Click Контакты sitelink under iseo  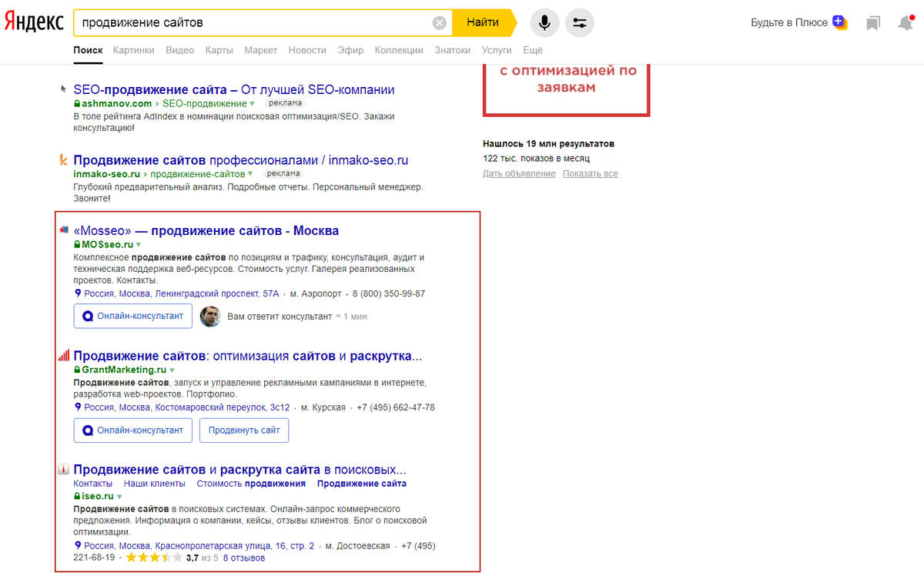click(x=93, y=483)
